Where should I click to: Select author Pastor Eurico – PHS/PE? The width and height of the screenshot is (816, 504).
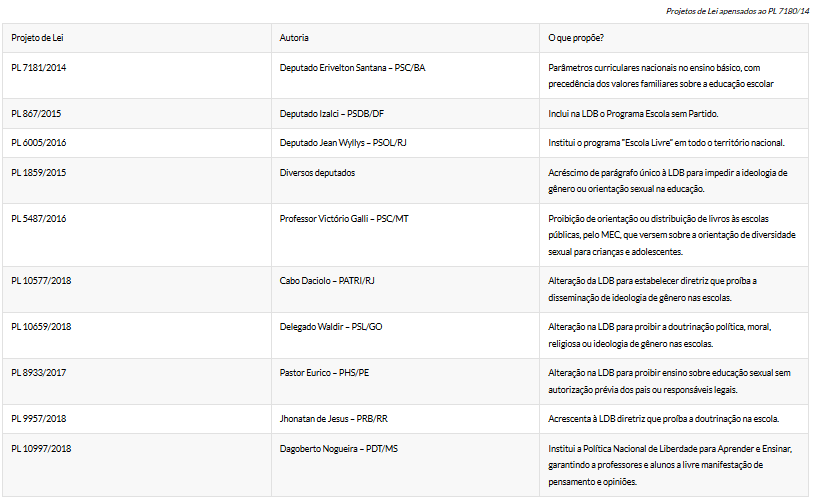pyautogui.click(x=324, y=373)
